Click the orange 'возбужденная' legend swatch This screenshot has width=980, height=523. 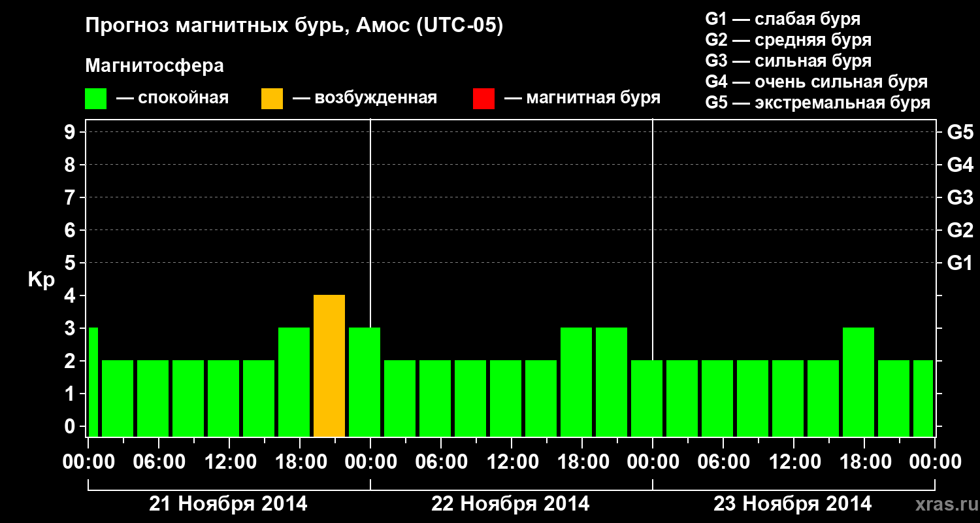coord(272,99)
